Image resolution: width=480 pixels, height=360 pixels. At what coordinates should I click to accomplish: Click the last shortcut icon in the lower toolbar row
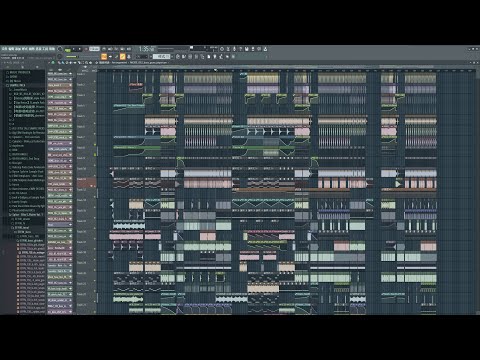pos(233,56)
